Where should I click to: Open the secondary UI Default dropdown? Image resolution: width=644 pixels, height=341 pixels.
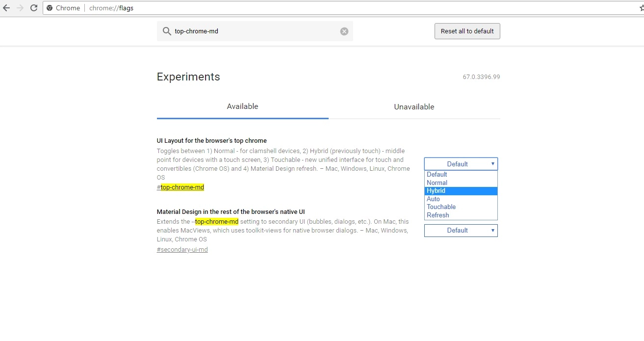pyautogui.click(x=461, y=231)
